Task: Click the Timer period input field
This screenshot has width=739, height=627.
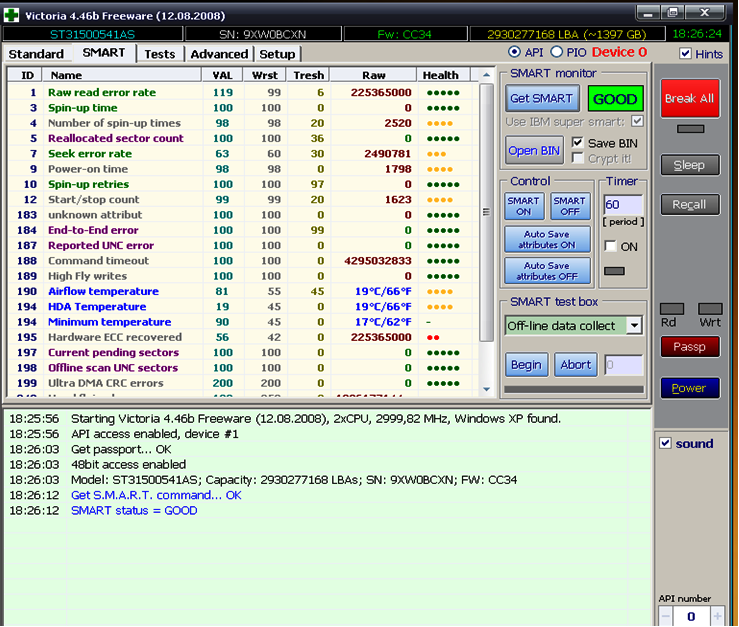Action: point(624,205)
